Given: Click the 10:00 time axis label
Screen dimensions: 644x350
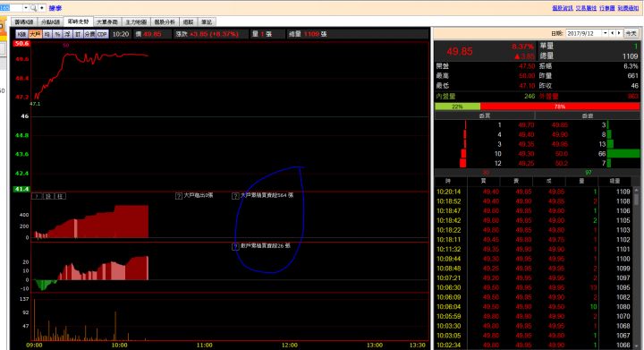Looking at the screenshot, I should (120, 345).
